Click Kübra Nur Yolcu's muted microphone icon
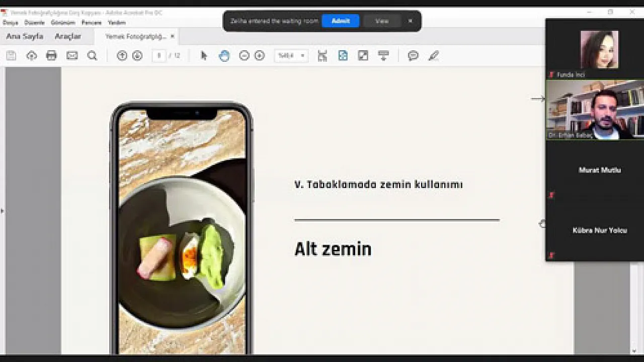Screen dimensions: 644x362 [x=551, y=255]
